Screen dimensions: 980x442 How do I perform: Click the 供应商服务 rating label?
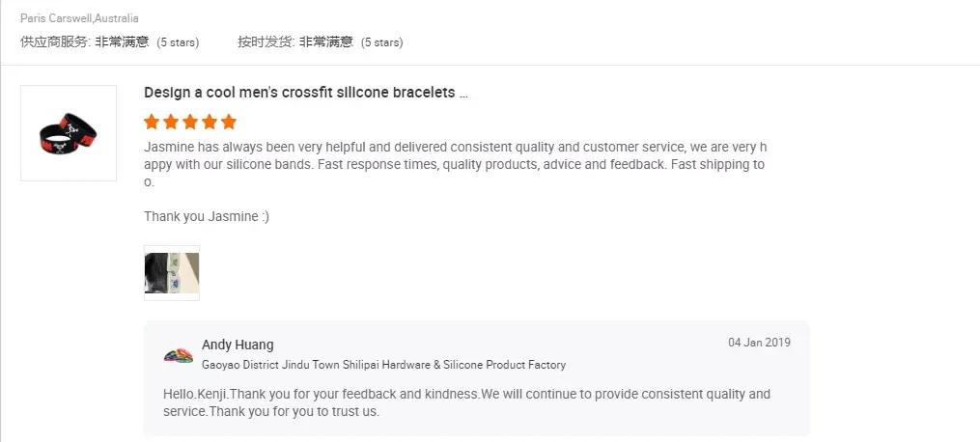coord(56,41)
